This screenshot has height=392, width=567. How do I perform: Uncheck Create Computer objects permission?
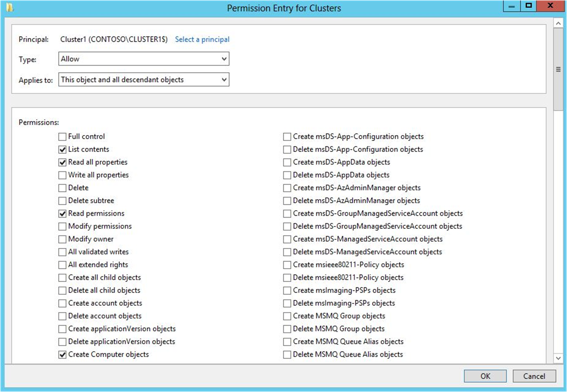(x=62, y=354)
